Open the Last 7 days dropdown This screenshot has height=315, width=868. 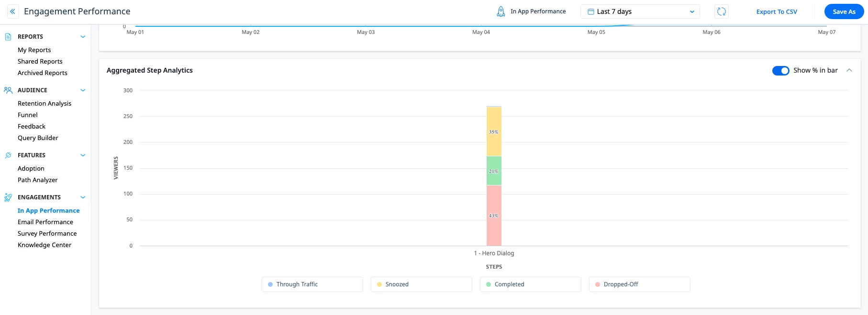coord(640,11)
